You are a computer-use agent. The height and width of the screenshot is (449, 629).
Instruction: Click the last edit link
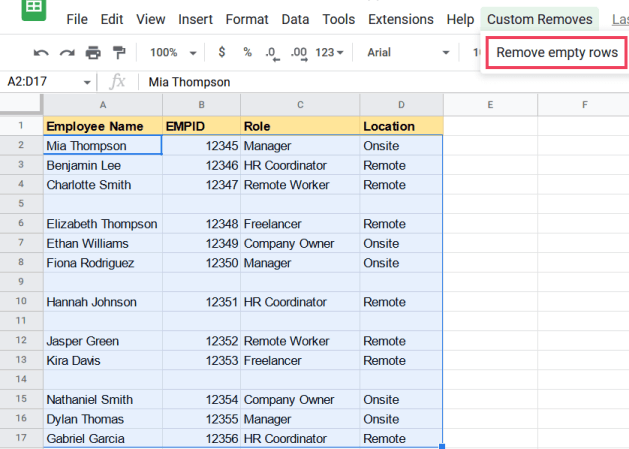620,19
